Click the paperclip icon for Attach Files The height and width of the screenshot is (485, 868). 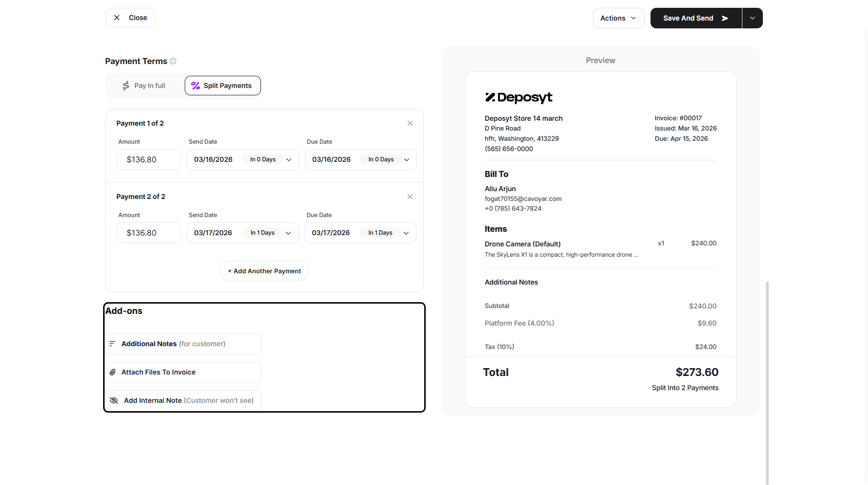click(112, 372)
